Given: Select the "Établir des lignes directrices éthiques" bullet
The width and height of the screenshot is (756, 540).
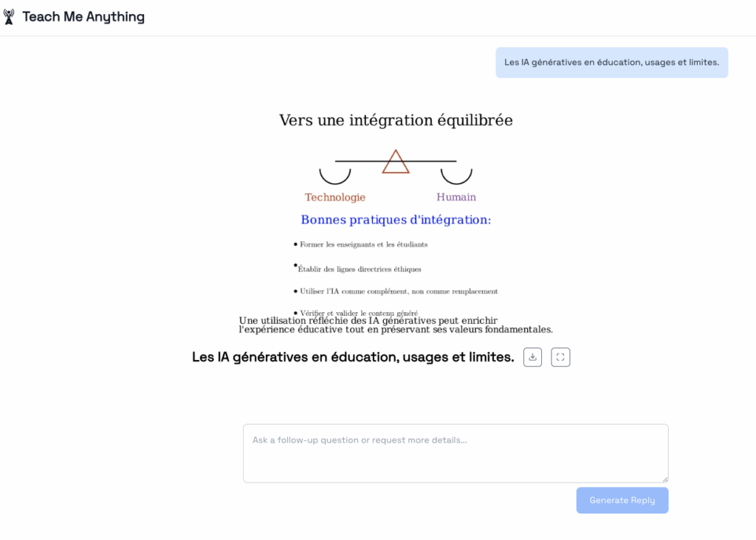Looking at the screenshot, I should coord(360,269).
